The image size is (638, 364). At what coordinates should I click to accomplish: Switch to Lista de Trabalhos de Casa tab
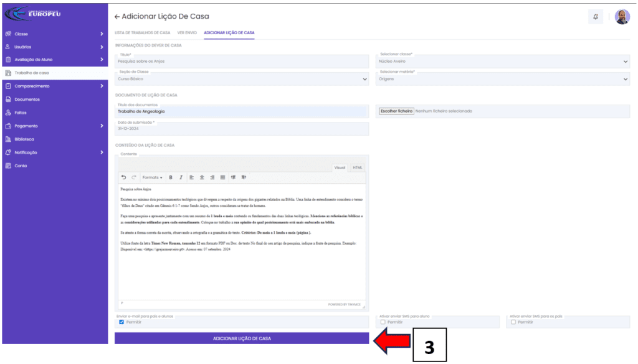[x=142, y=32]
